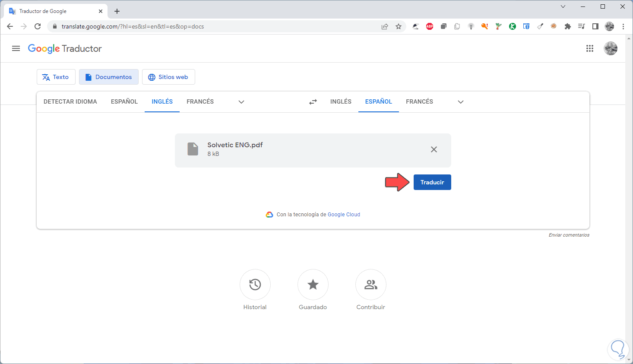Open Historial translation history
This screenshot has width=633, height=364.
(255, 285)
